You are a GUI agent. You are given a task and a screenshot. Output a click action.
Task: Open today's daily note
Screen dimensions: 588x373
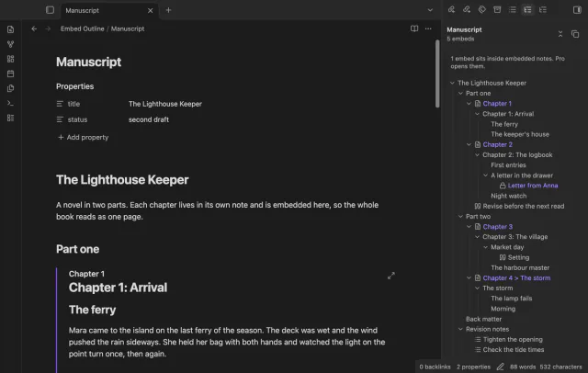pyautogui.click(x=10, y=73)
